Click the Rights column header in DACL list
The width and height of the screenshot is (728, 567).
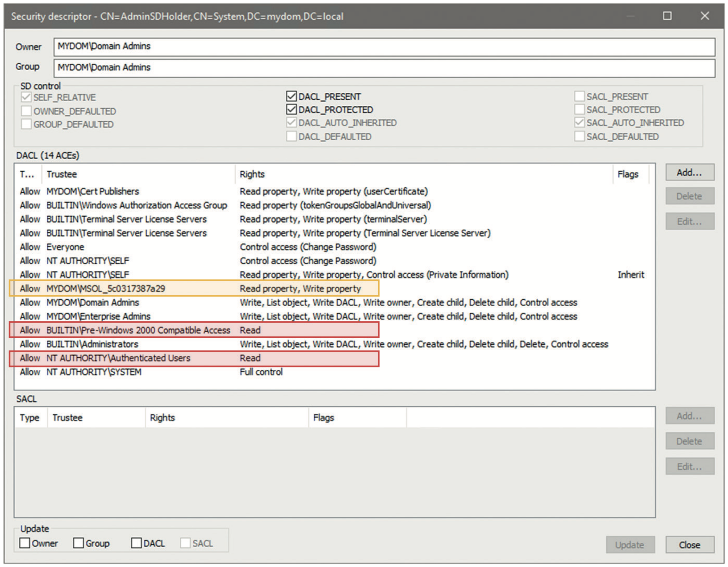point(252,174)
